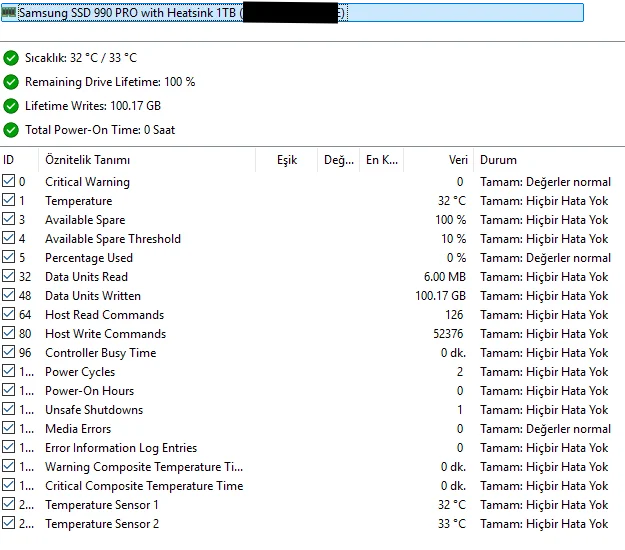Click the 32 °C Temperature Sensor 1 value

[x=452, y=505]
